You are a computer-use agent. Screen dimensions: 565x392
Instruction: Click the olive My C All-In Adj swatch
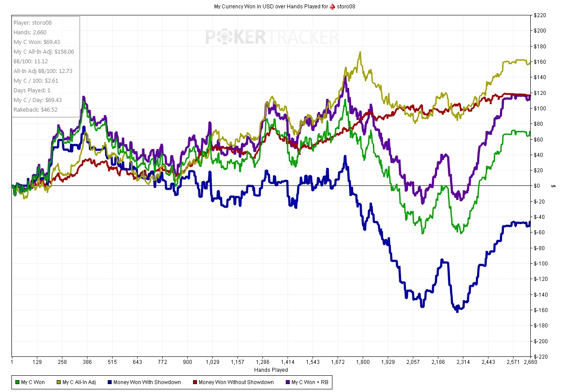59,382
